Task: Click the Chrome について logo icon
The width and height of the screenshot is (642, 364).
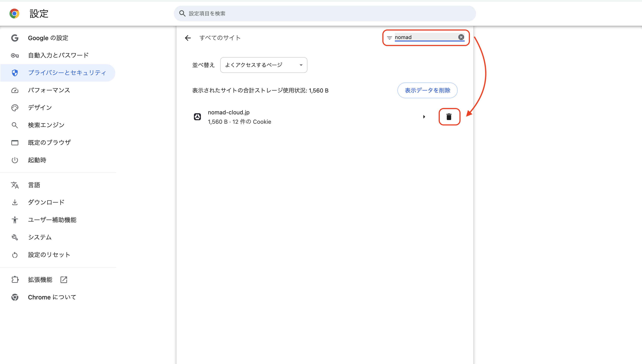Action: click(15, 297)
